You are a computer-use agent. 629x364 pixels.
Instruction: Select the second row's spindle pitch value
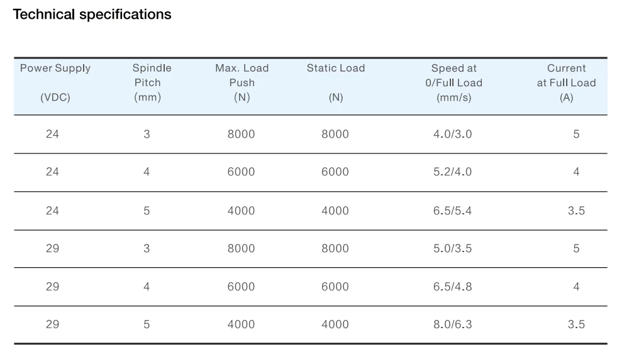pos(147,172)
